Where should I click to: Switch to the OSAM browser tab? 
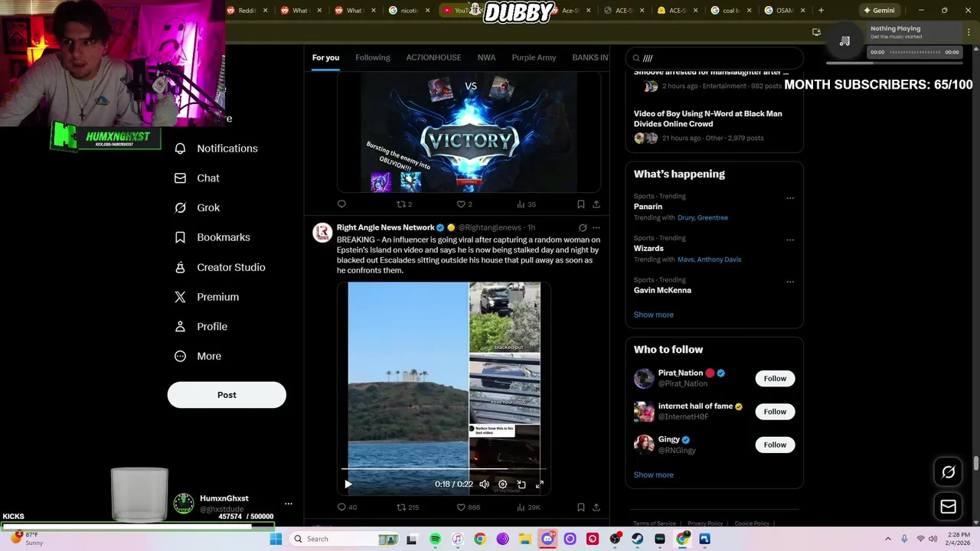click(x=784, y=11)
